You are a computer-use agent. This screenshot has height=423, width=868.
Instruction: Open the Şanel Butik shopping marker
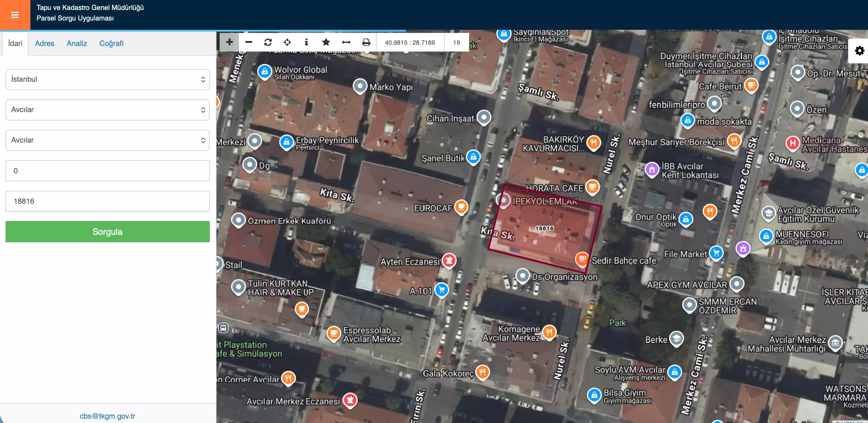click(473, 157)
